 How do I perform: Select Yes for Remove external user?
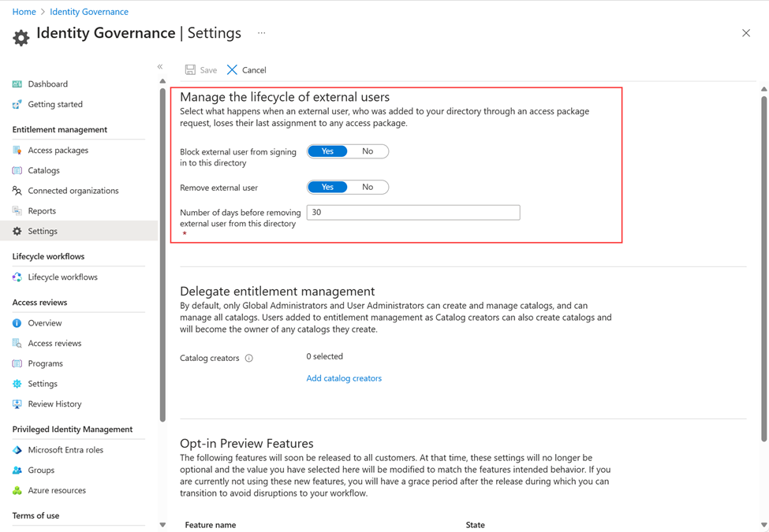point(327,188)
